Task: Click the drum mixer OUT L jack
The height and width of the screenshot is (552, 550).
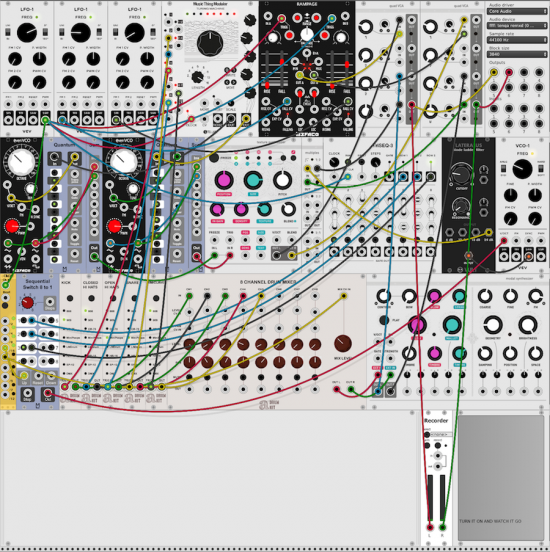Action: click(x=337, y=389)
